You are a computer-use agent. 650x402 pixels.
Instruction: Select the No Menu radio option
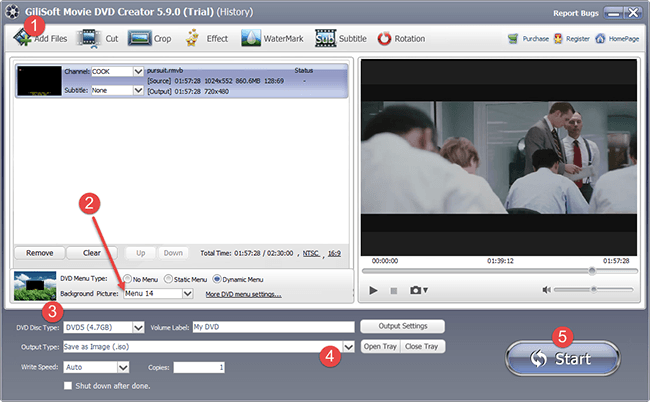pyautogui.click(x=127, y=279)
